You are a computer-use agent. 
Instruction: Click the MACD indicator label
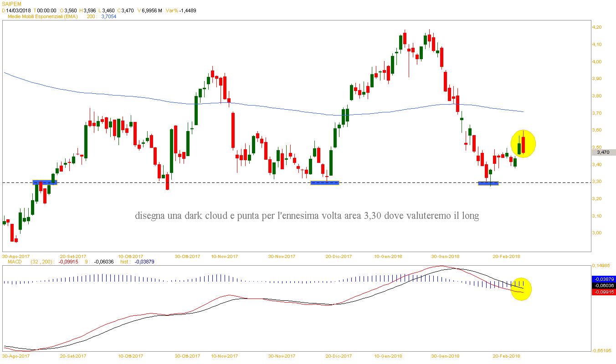pos(15,262)
